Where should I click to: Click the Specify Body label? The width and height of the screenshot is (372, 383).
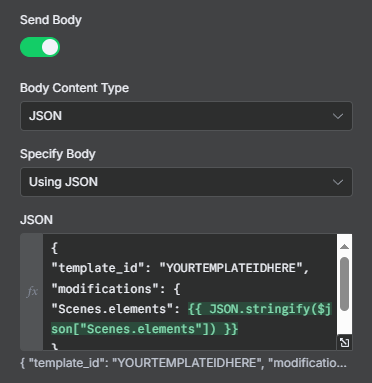[x=58, y=154]
